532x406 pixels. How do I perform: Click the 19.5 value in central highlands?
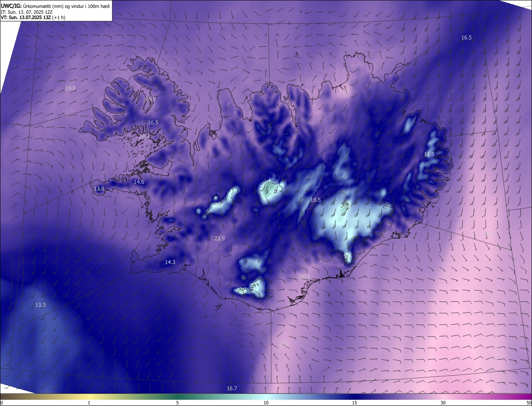click(x=315, y=200)
